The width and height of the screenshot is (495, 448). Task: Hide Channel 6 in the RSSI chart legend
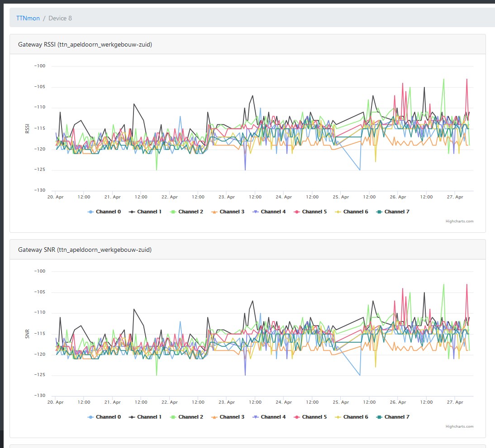point(352,212)
